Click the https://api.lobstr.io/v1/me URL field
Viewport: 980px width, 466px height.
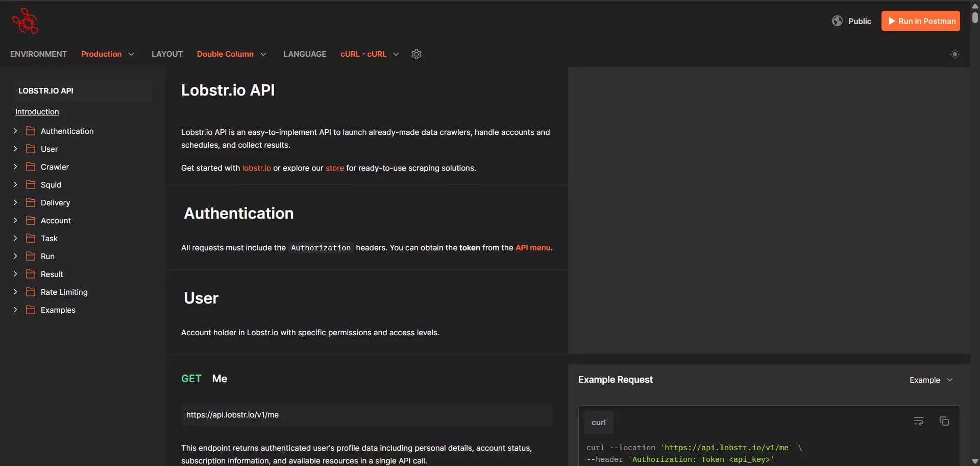[x=366, y=415]
